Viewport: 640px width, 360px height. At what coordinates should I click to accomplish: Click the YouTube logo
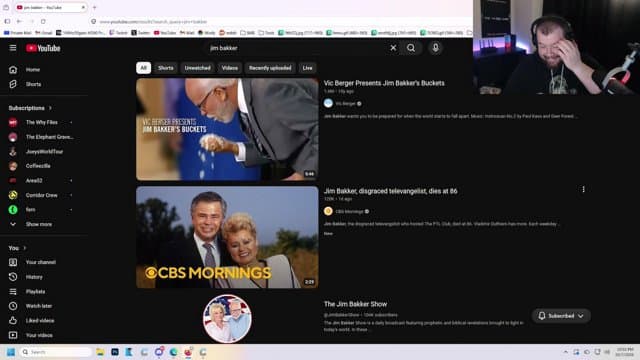[43, 48]
